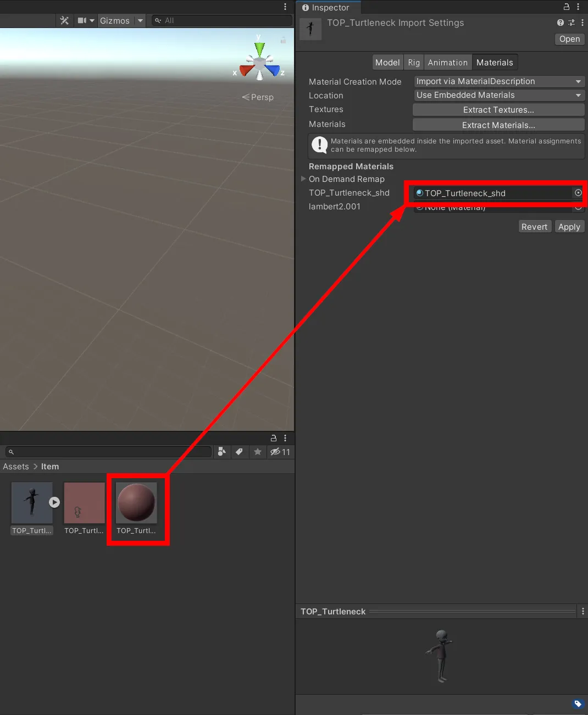This screenshot has height=715, width=588.
Task: Open the create asset icon in Project browser
Action: tap(221, 451)
